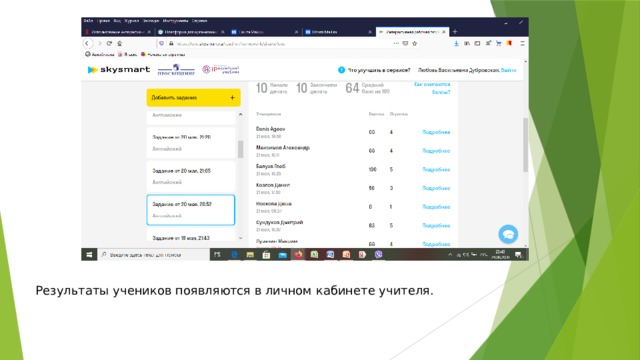Open the taskbar notification center icon

(518, 255)
